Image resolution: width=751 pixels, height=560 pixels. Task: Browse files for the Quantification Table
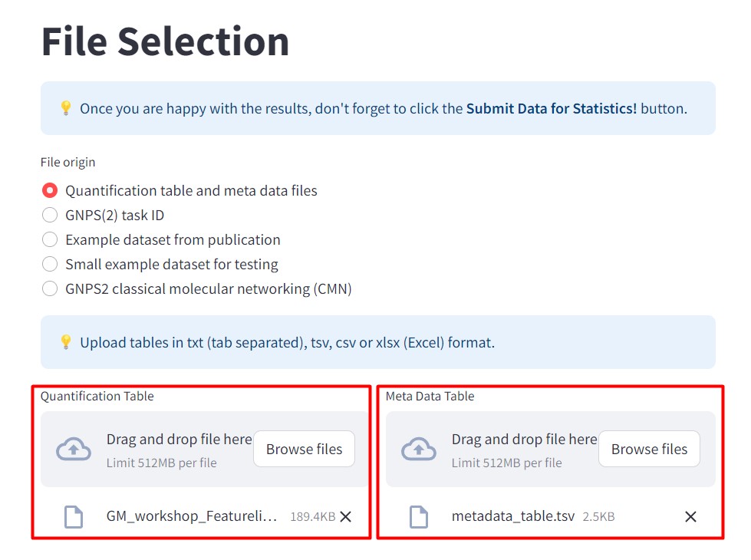coord(304,449)
